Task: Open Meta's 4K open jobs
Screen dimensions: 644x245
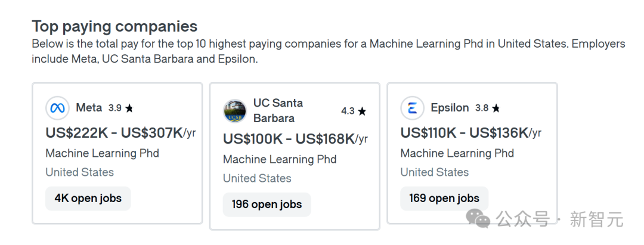Action: 88,199
